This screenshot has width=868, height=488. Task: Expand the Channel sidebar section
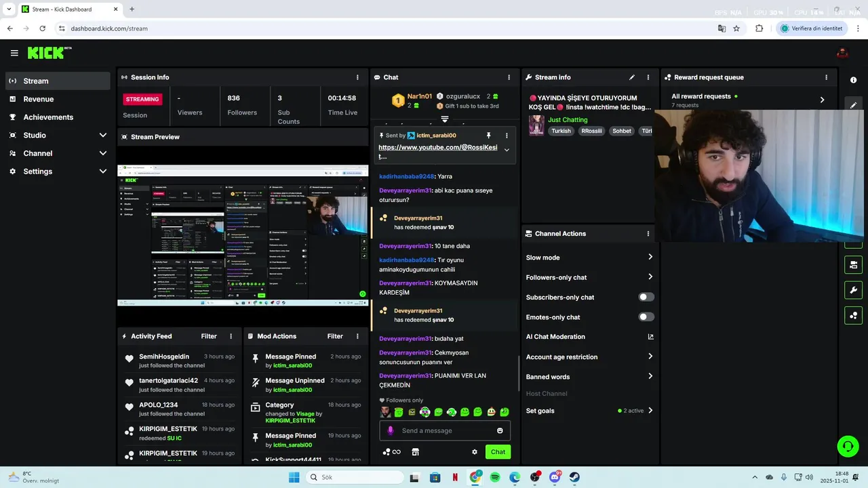pyautogui.click(x=103, y=153)
